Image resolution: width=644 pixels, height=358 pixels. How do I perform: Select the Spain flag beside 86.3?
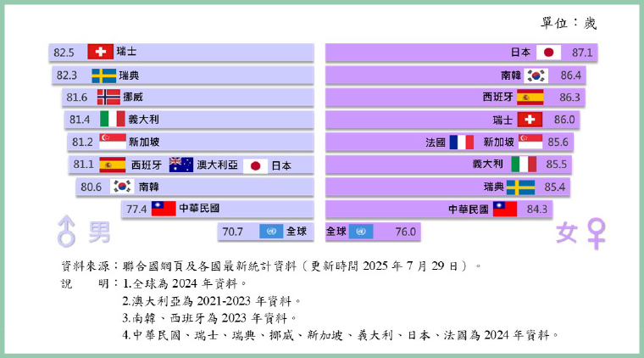(x=530, y=98)
